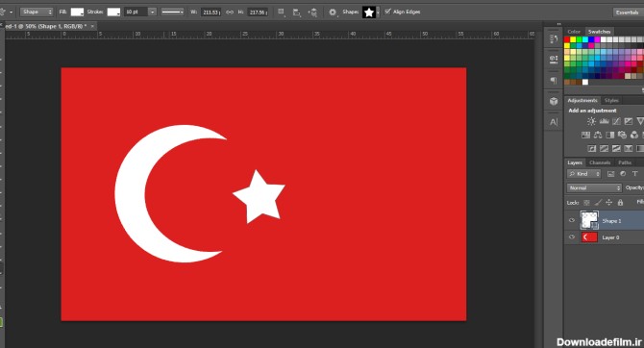Toggle filter for adjustment layers
The width and height of the screenshot is (644, 348).
[623, 174]
